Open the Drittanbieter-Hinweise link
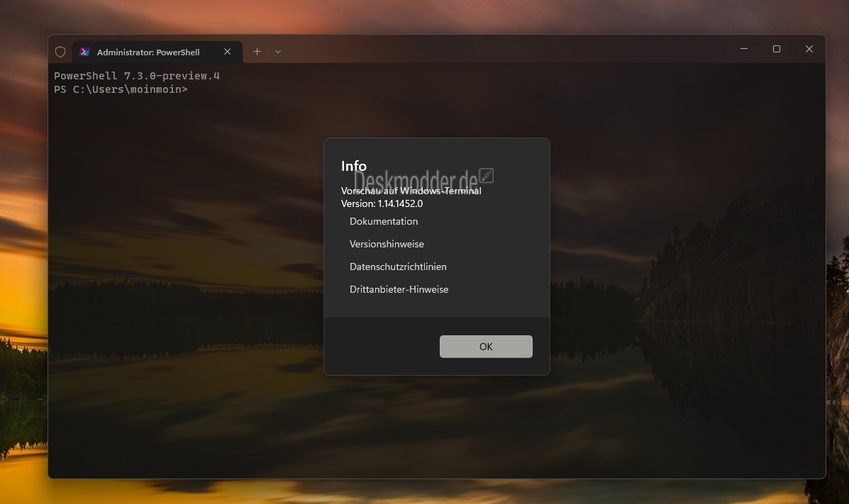Image resolution: width=849 pixels, height=504 pixels. [x=399, y=289]
